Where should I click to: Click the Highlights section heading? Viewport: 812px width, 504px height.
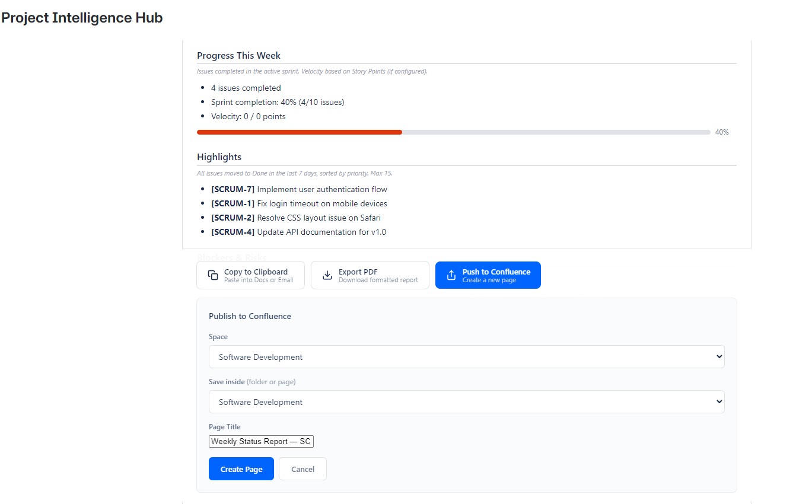pos(219,157)
